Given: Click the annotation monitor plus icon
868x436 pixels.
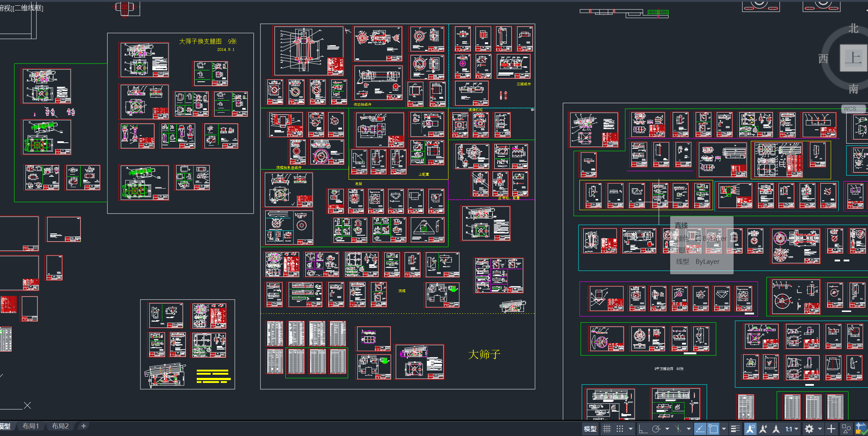Looking at the screenshot, I should point(831,429).
